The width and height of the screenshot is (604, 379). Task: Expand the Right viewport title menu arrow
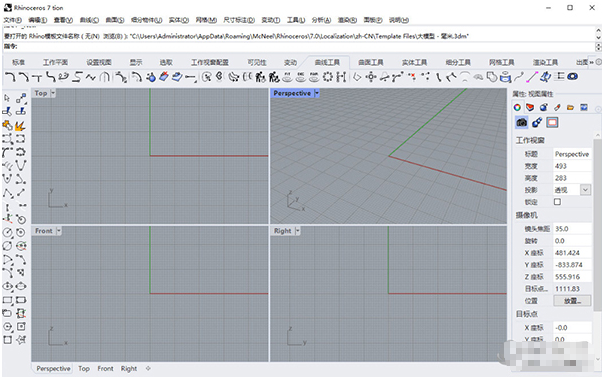point(297,231)
